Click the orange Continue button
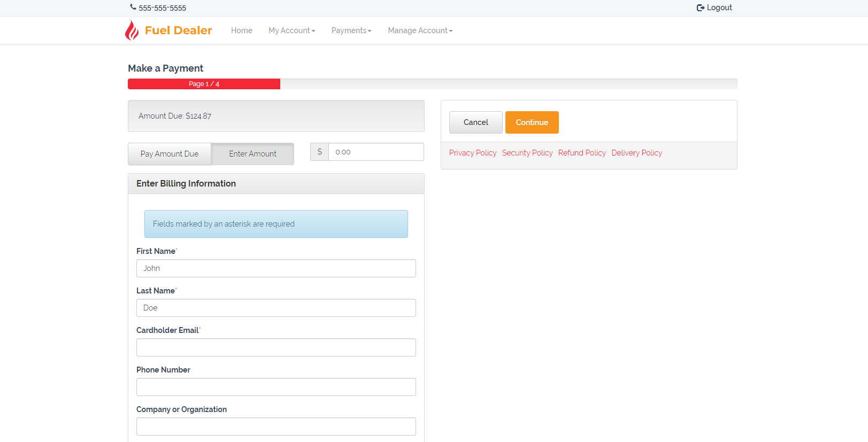868x442 pixels. 532,122
